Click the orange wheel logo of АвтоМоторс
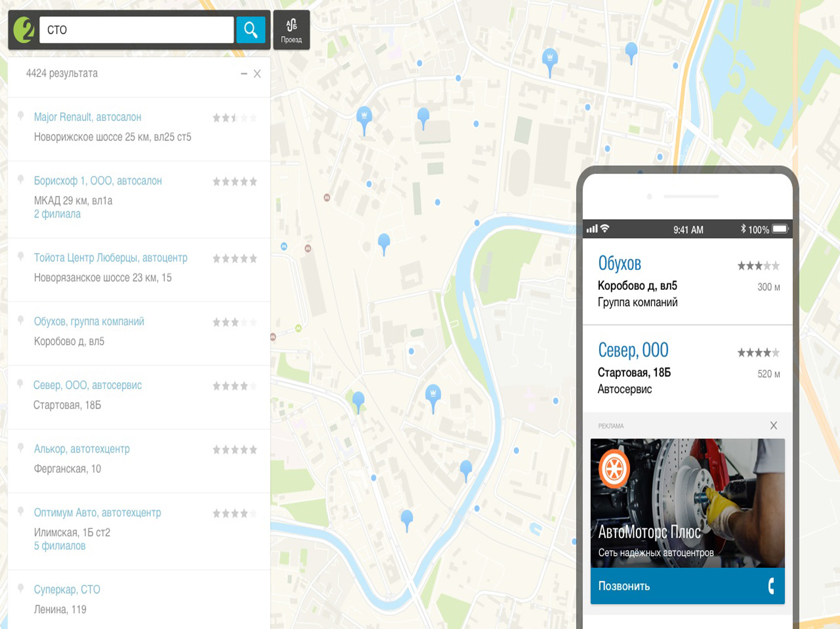Screen dimensions: 840x629 pos(614,468)
